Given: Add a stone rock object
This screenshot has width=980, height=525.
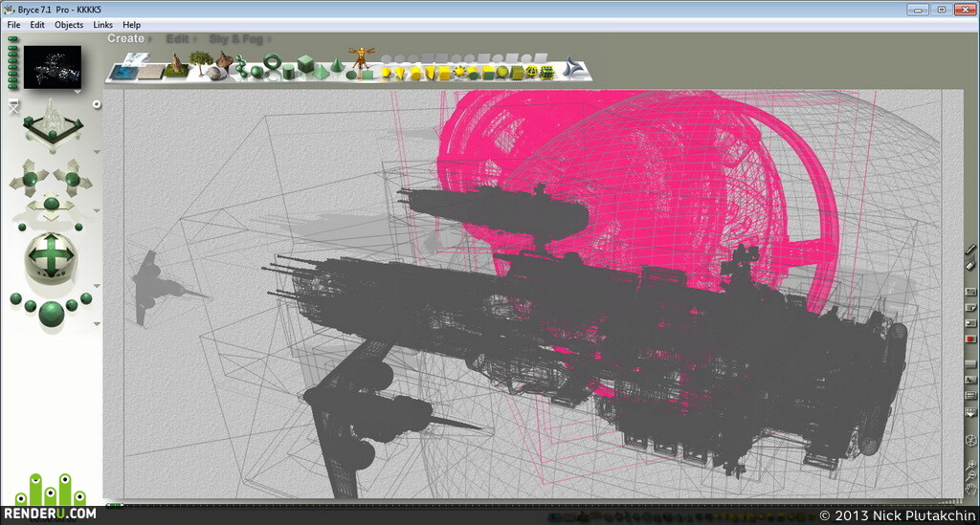Looking at the screenshot, I should (x=214, y=74).
